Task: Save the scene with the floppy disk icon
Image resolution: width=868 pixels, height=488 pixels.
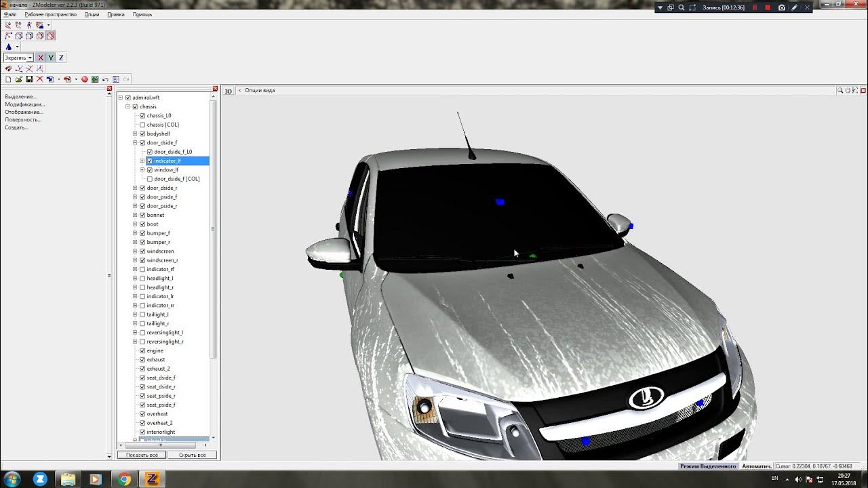Action: tap(29, 79)
